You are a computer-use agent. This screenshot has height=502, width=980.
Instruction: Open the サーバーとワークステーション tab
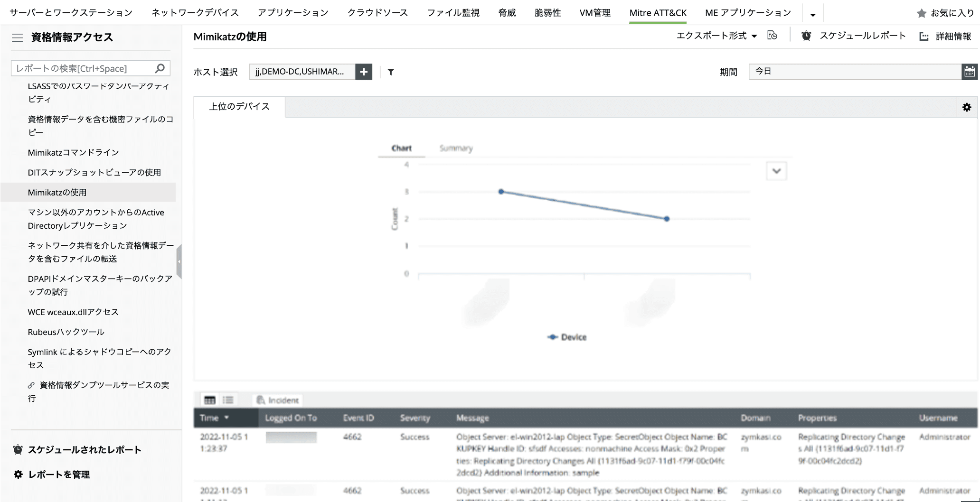(x=71, y=13)
